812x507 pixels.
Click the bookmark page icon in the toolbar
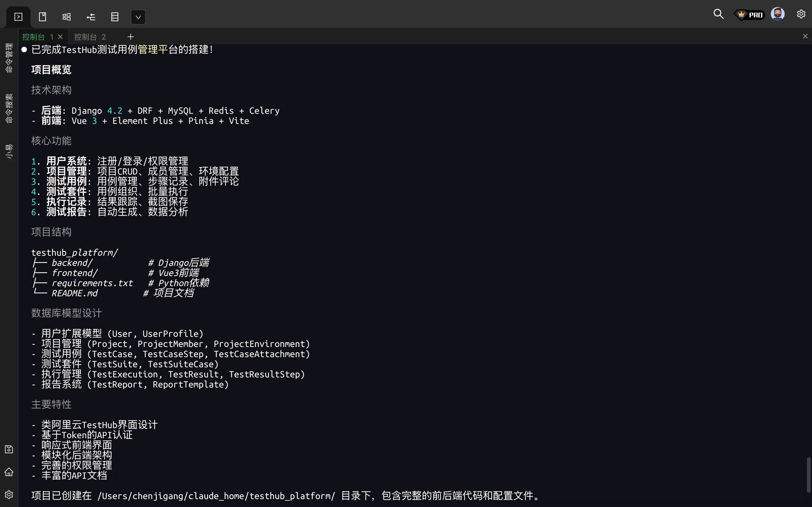click(43, 17)
